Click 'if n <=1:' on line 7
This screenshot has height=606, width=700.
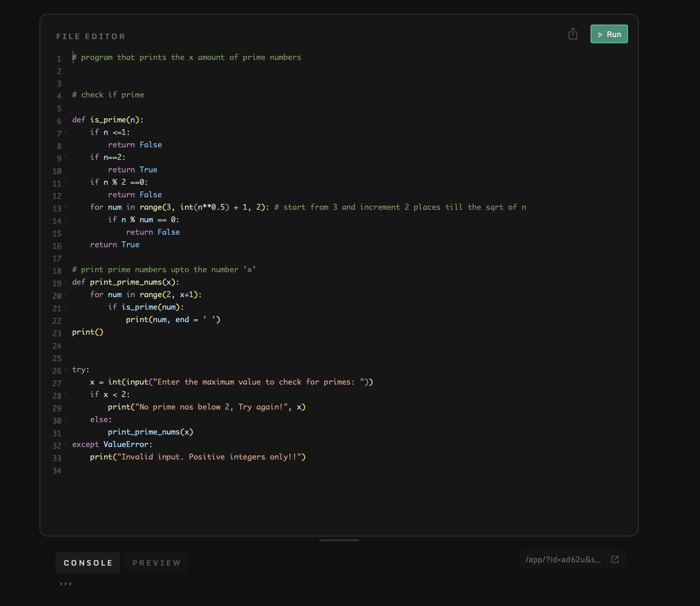click(x=110, y=132)
